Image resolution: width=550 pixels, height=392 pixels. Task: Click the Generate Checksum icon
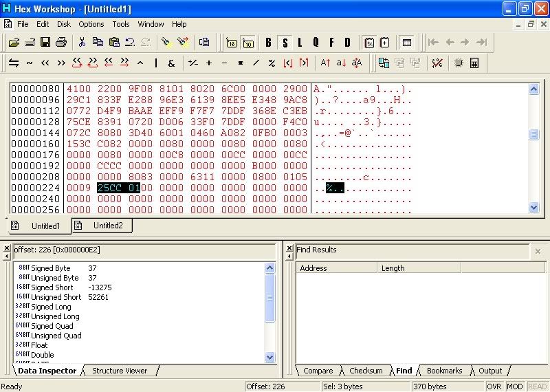[x=437, y=63]
